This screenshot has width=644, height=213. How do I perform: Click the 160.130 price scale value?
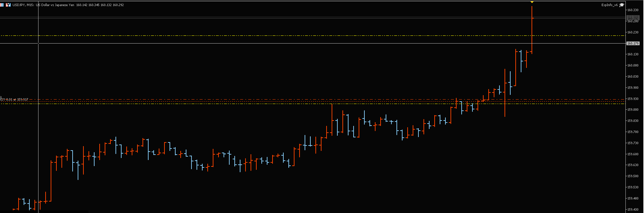(633, 54)
